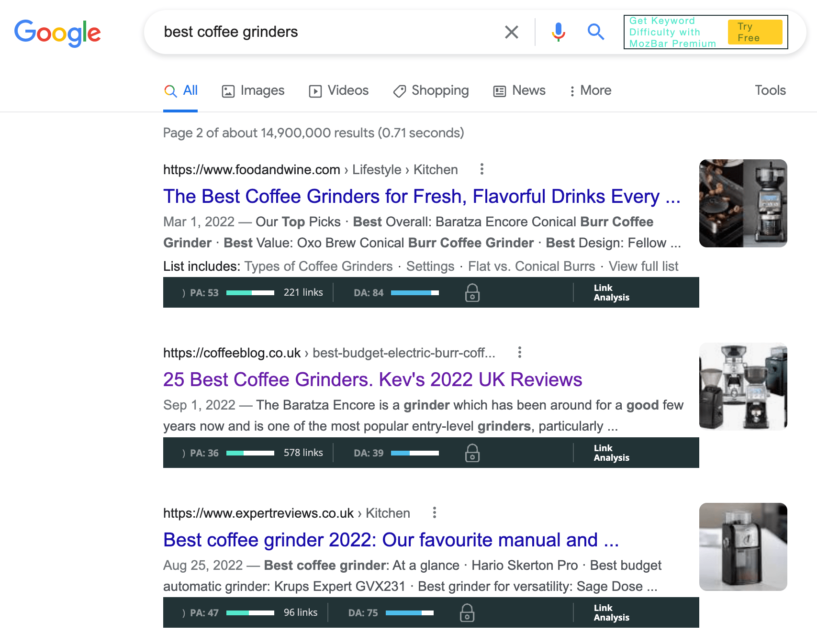
Task: Click View full list link
Action: click(643, 266)
